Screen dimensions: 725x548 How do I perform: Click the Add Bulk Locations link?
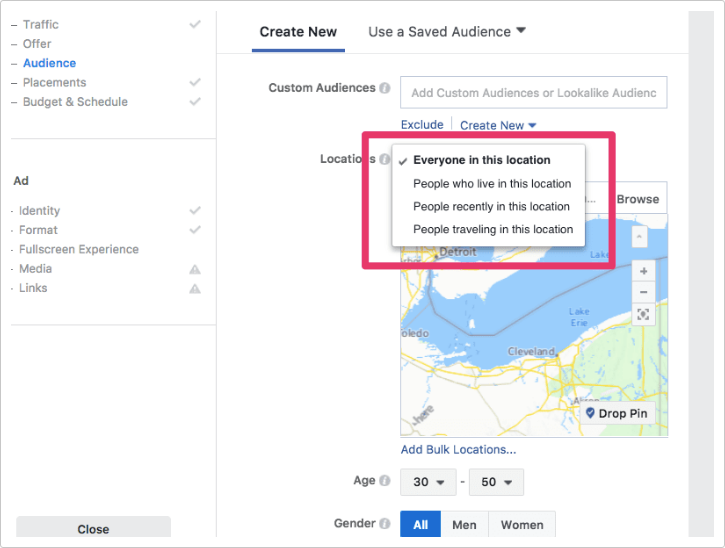tap(458, 450)
